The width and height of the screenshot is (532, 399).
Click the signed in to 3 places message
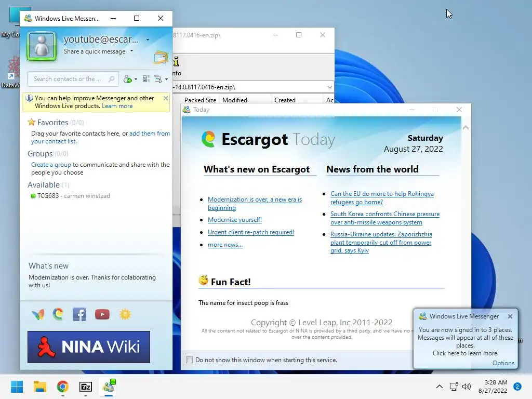465,341
